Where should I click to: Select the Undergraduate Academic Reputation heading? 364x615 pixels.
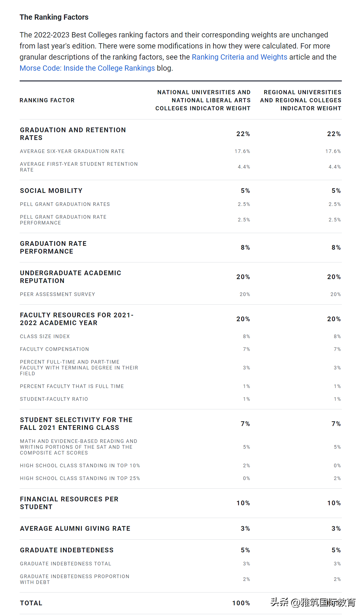pyautogui.click(x=71, y=277)
